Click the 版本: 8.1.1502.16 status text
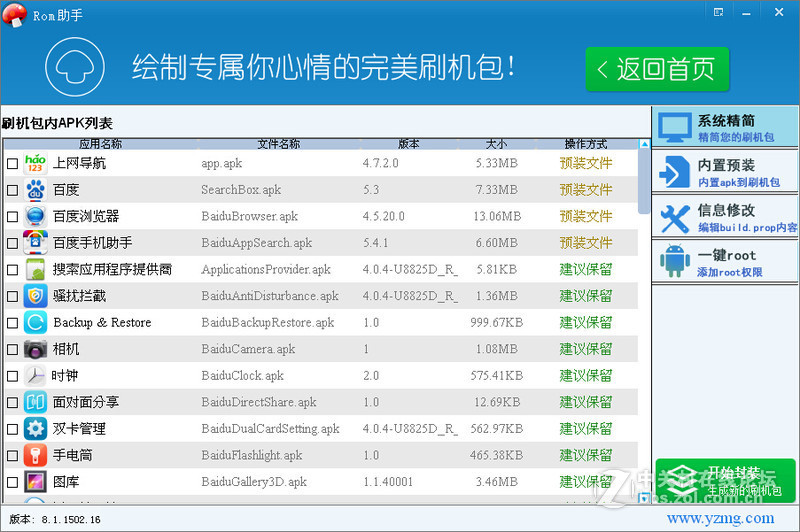Screen dimensions: 800x532 [55, 519]
